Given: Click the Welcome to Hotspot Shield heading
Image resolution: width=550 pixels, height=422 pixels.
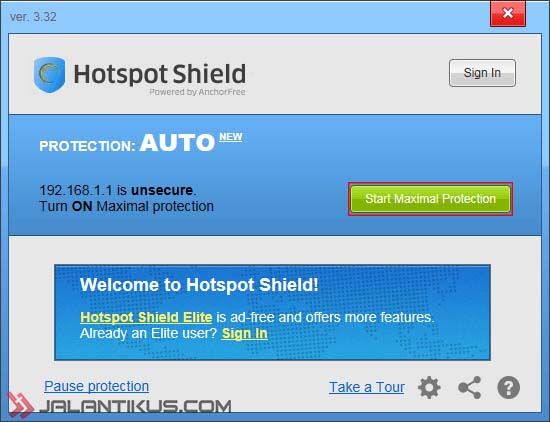Looking at the screenshot, I should tap(199, 284).
